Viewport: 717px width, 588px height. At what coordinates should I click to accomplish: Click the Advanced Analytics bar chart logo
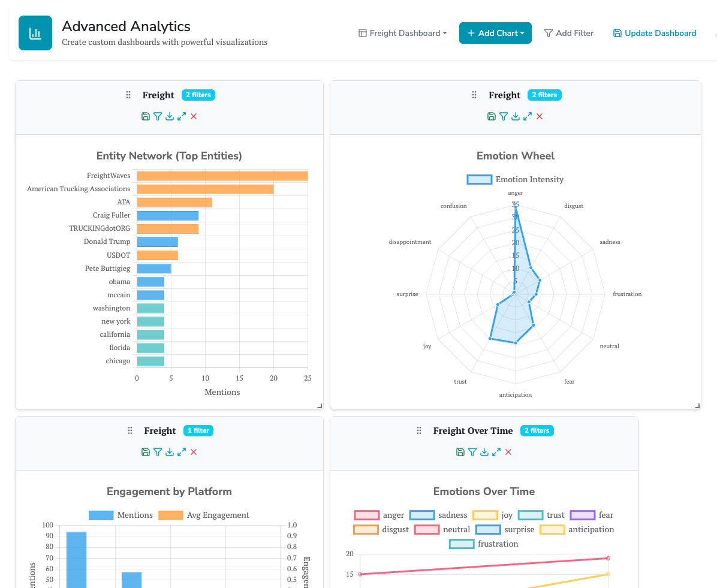pos(35,33)
